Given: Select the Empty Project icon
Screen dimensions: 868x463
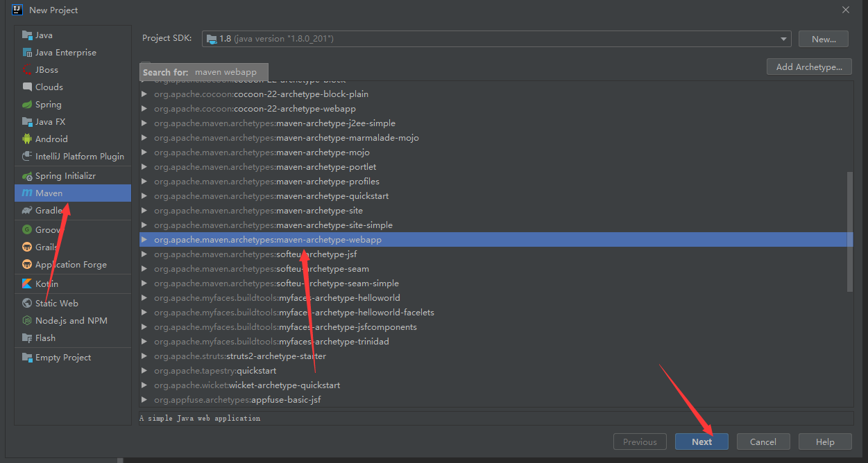Looking at the screenshot, I should pos(27,358).
